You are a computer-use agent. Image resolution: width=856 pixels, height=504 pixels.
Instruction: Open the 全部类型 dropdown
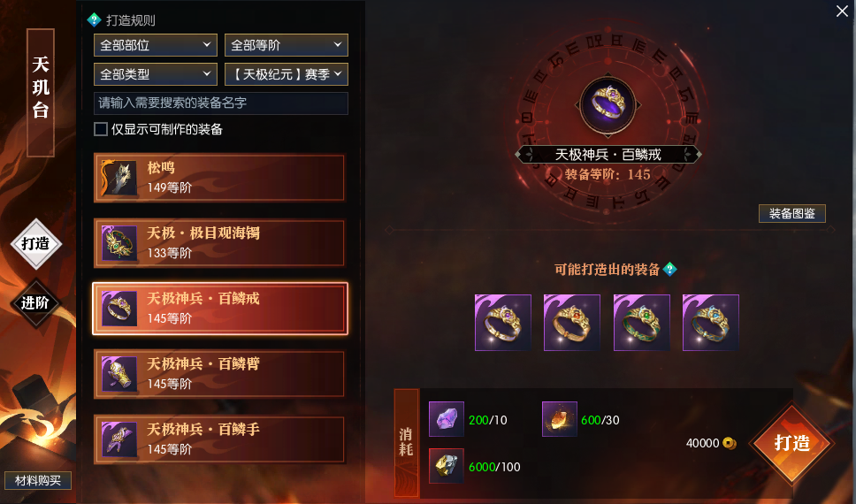(x=156, y=74)
